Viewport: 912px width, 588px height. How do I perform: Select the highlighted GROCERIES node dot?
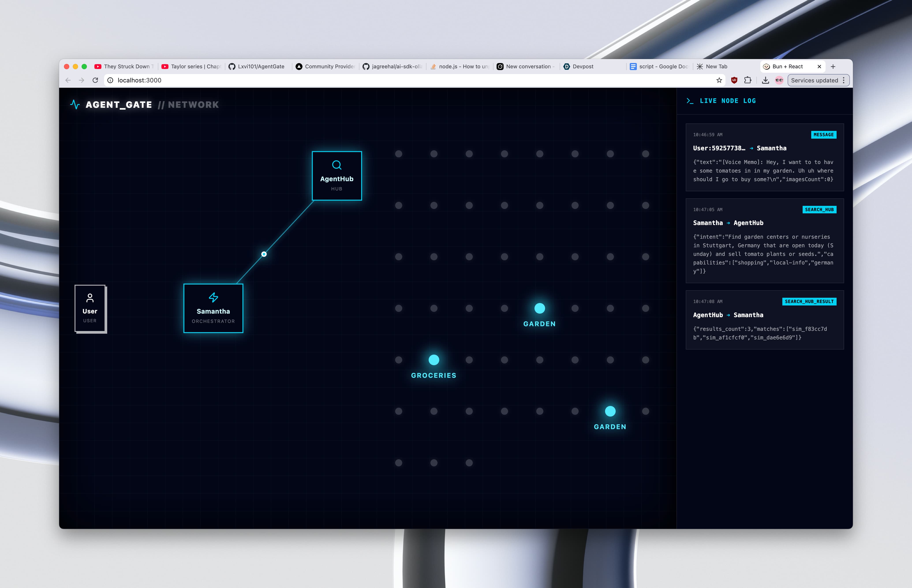click(434, 360)
